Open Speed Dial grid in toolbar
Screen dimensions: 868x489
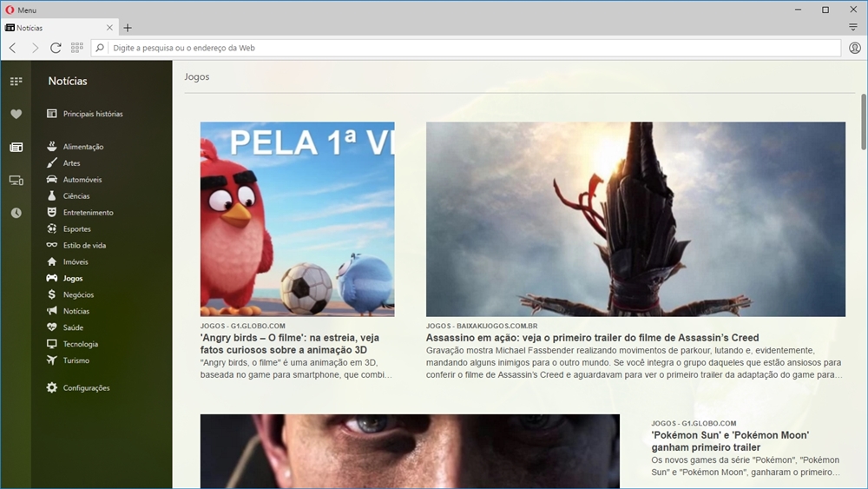[x=77, y=48]
